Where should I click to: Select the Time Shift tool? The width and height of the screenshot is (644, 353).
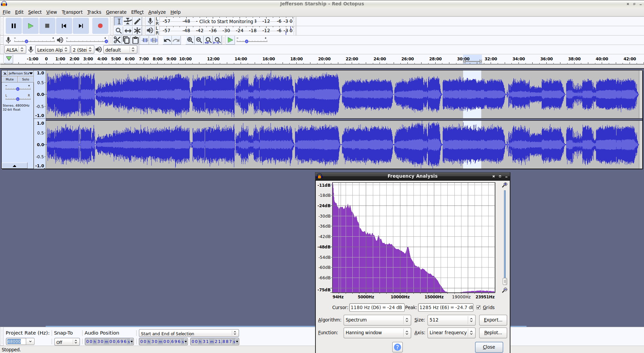pyautogui.click(x=128, y=31)
